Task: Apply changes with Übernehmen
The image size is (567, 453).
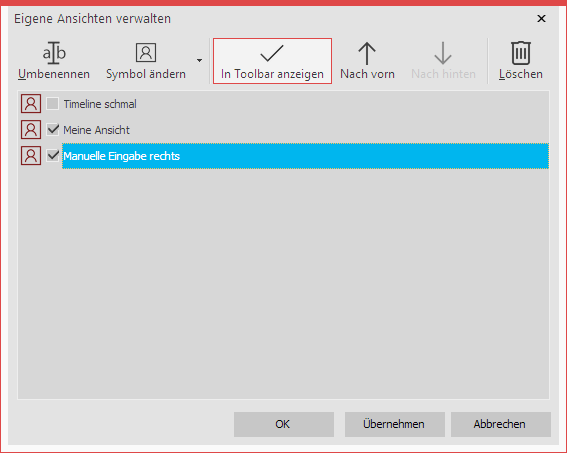Action: pyautogui.click(x=394, y=424)
